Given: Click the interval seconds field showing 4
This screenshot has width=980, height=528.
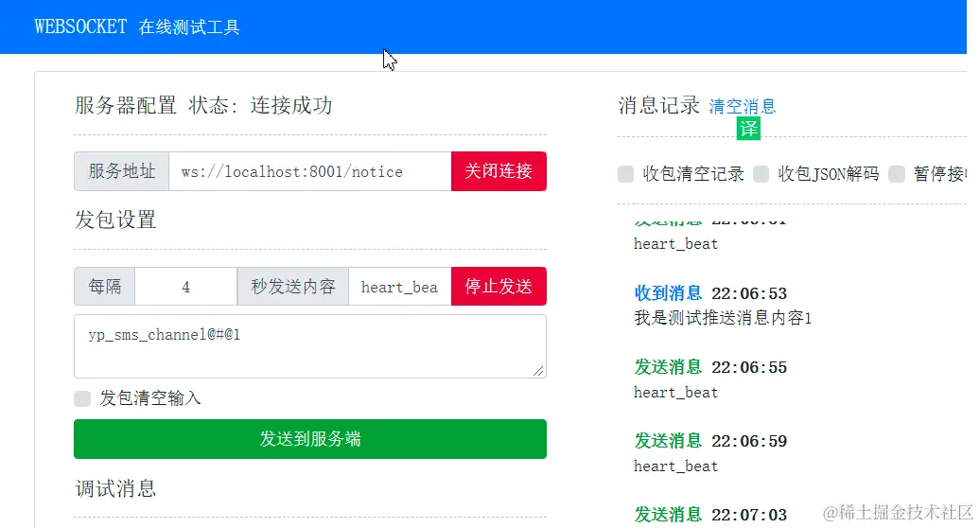Looking at the screenshot, I should click(185, 286).
